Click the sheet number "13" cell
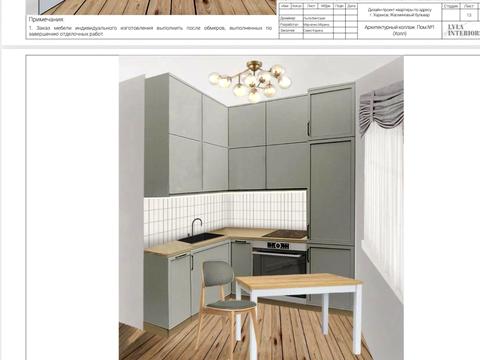 coord(469,15)
